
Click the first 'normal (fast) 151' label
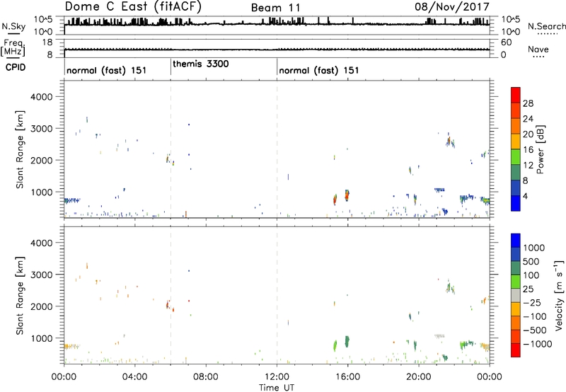pyautogui.click(x=107, y=70)
